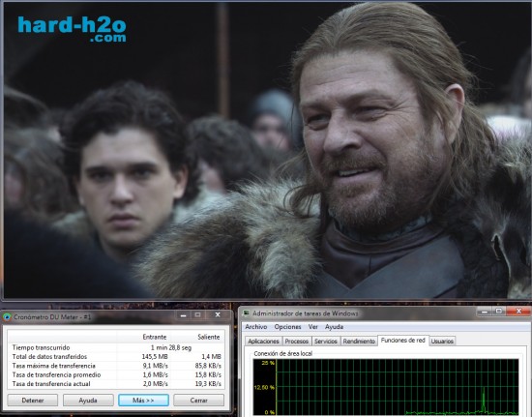532x417 pixels.
Task: Select the Total de datos transferidos label
Action: point(49,357)
